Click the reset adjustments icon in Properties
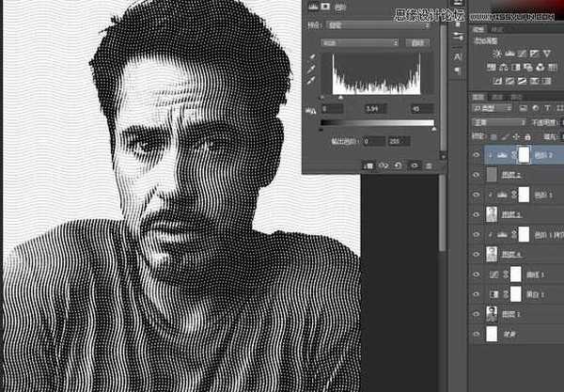Image resolution: width=564 pixels, height=392 pixels. tap(398, 165)
